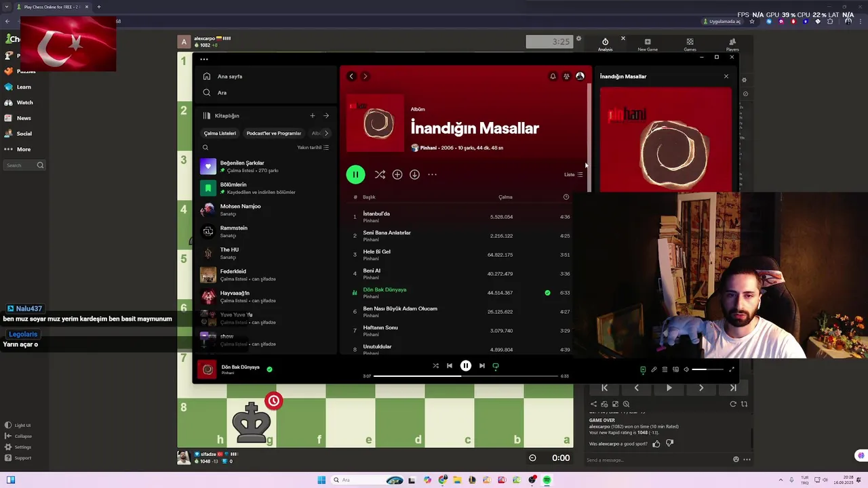
Task: Open the play queue icon
Action: (x=665, y=370)
